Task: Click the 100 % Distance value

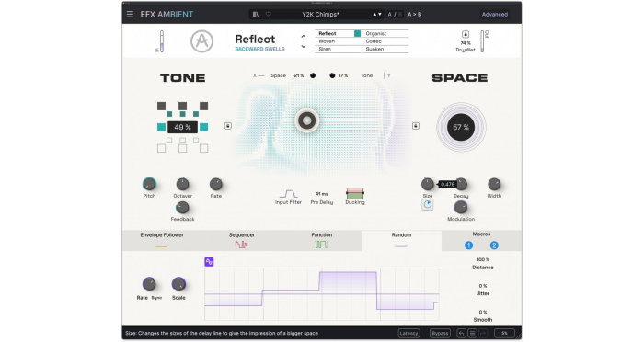Action: point(483,259)
